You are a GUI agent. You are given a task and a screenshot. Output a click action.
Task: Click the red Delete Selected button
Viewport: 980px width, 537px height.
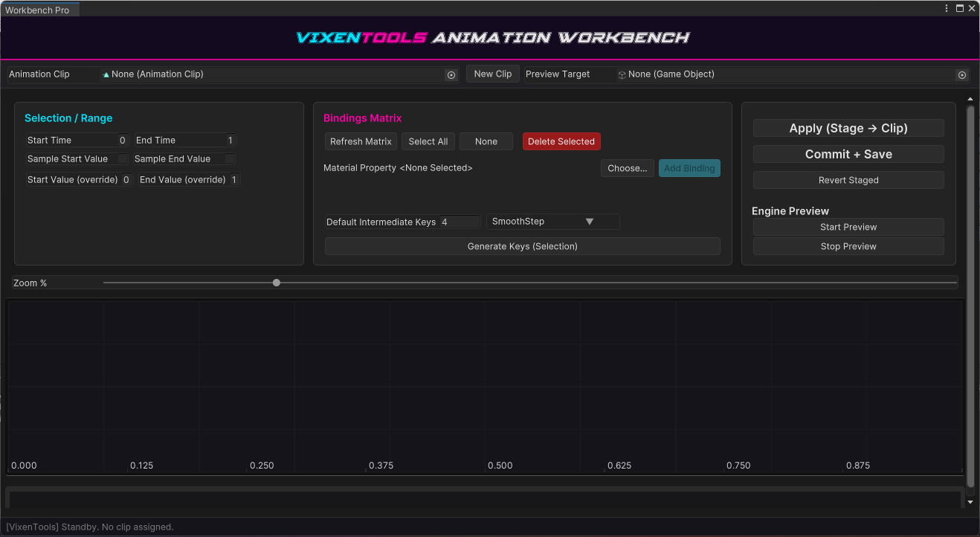coord(561,141)
